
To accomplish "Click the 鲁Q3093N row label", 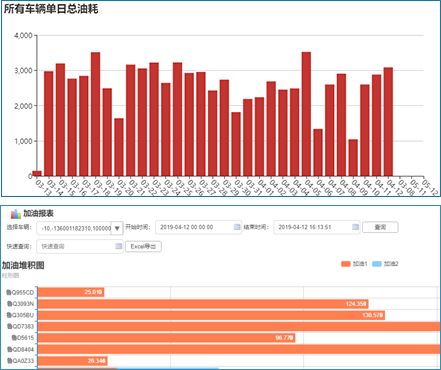I will (x=20, y=304).
